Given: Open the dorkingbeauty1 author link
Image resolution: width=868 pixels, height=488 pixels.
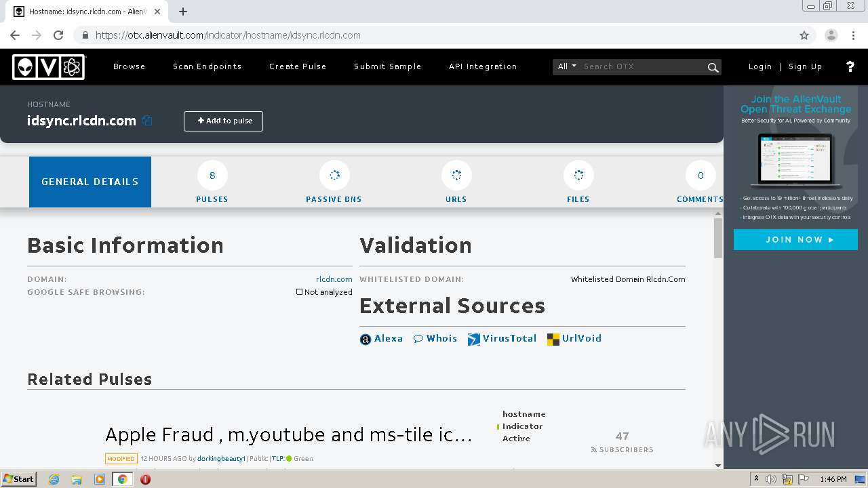Looking at the screenshot, I should (222, 459).
